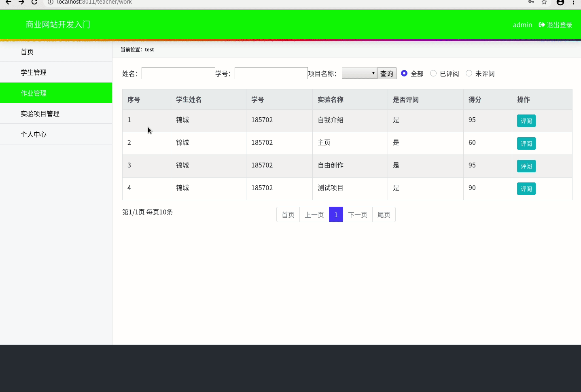581x392 pixels.
Task: Click the Chrome user profile avatar icon
Action: tap(560, 2)
